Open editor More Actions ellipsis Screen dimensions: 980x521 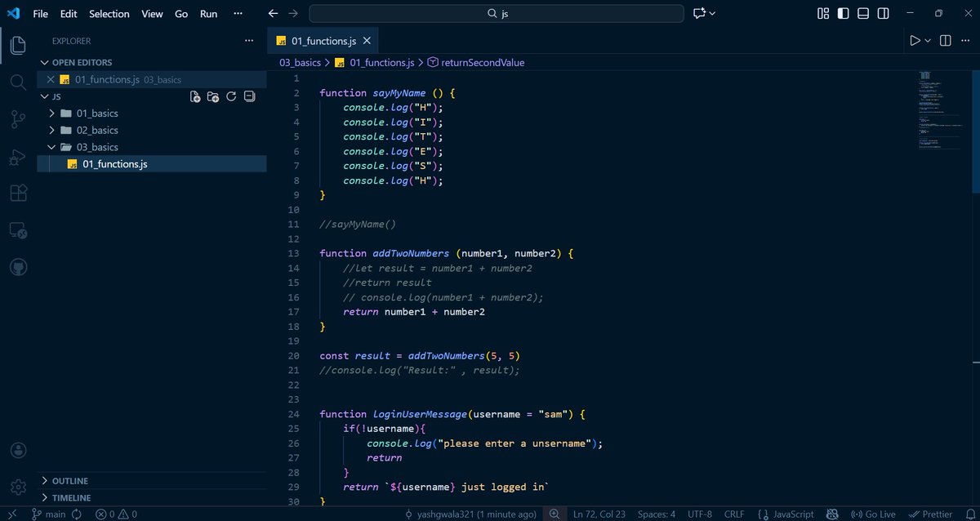(966, 40)
